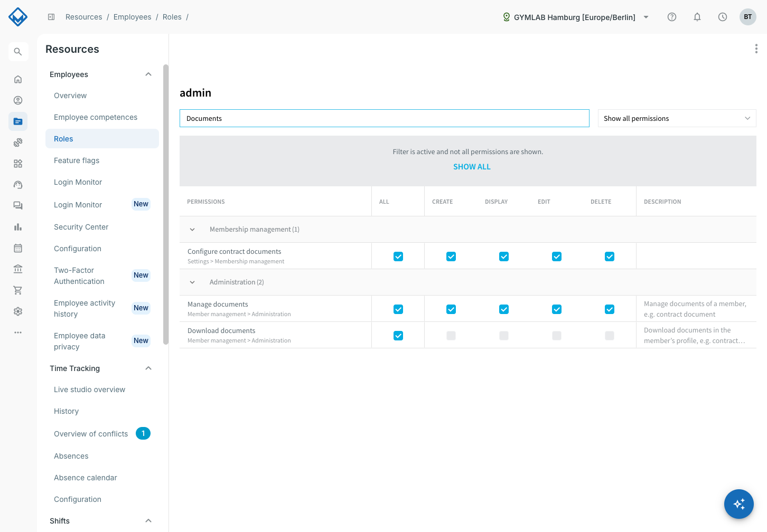Click the three-dot more icon in left rail
Screen dimensions: 767x532
click(18, 332)
